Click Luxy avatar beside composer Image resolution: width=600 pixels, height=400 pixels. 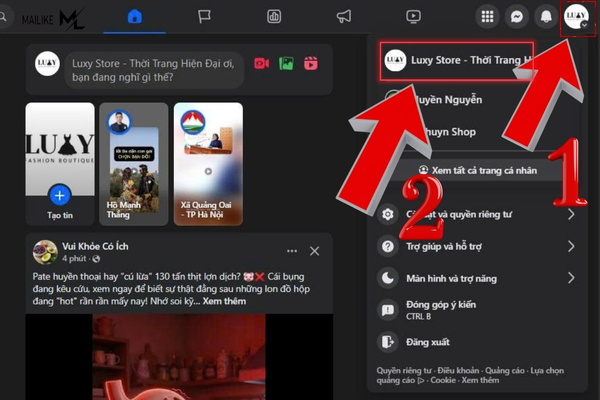47,64
